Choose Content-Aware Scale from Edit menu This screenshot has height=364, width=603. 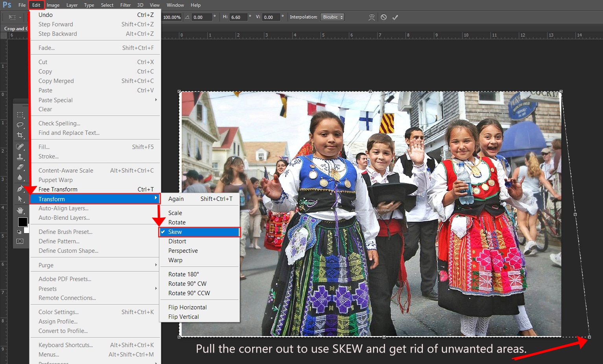click(66, 171)
